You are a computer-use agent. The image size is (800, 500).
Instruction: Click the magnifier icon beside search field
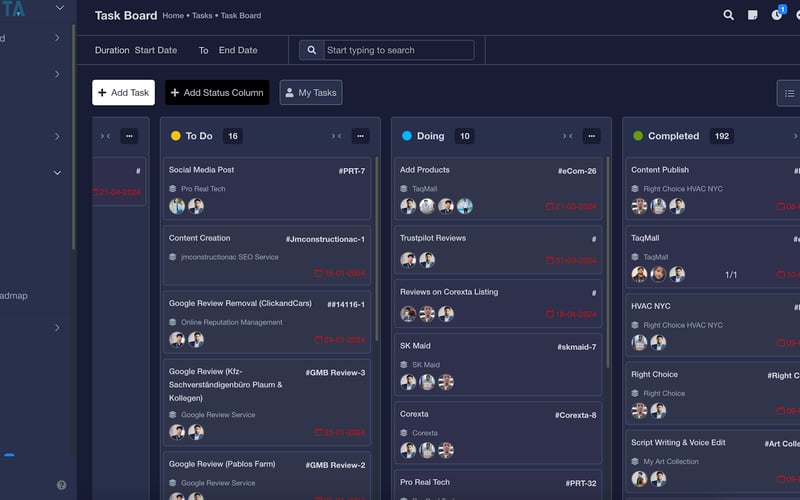pyautogui.click(x=312, y=50)
